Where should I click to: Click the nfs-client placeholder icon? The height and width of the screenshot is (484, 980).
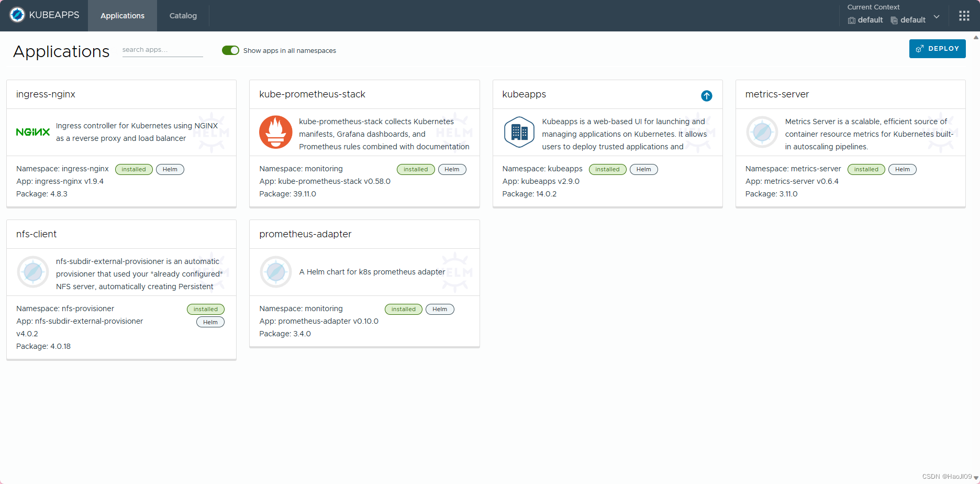pos(33,272)
